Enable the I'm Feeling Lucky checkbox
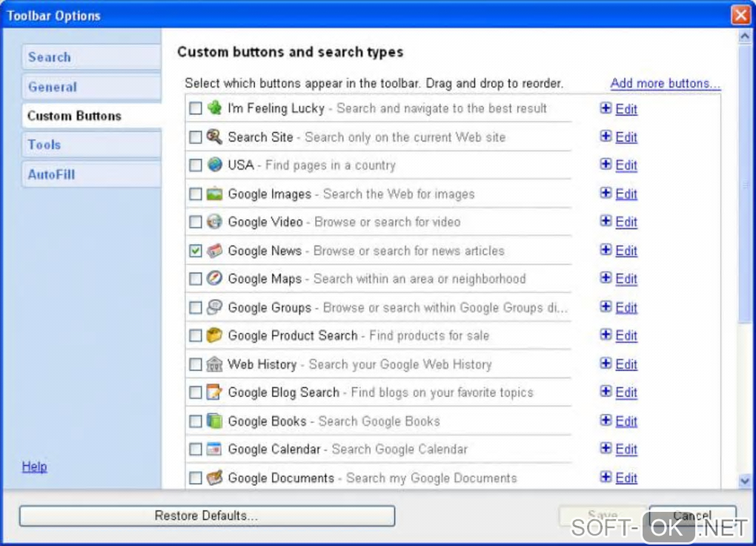This screenshot has width=756, height=546. (x=195, y=108)
